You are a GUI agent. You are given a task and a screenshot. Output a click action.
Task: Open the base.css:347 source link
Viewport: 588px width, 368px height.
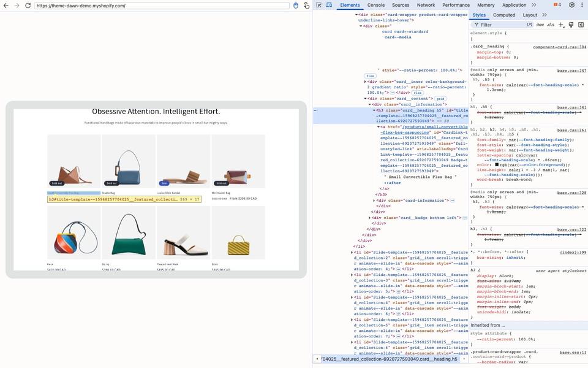click(572, 70)
